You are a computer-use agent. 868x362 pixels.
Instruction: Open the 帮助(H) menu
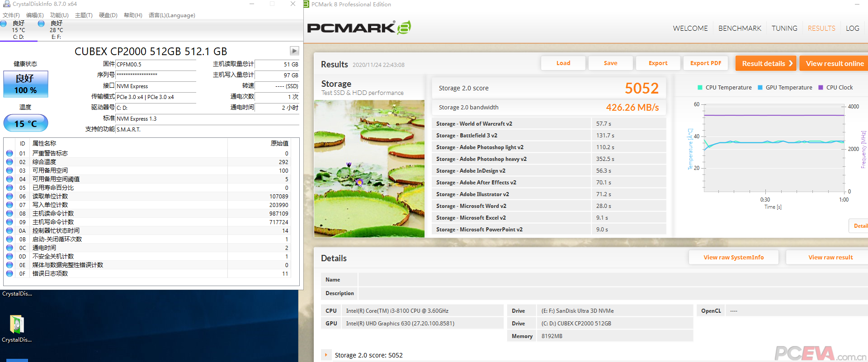pos(133,15)
